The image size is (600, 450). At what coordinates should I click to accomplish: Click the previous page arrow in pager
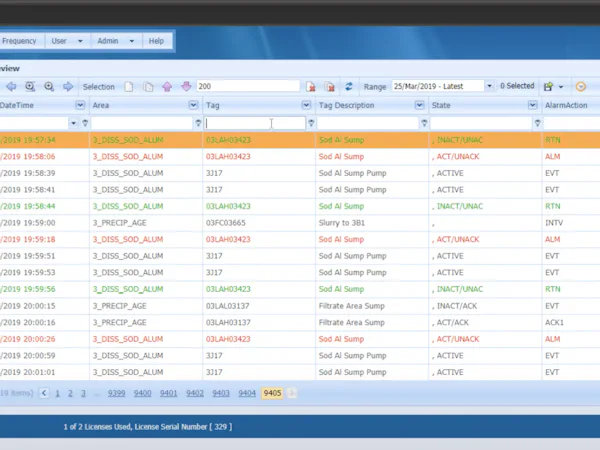44,393
